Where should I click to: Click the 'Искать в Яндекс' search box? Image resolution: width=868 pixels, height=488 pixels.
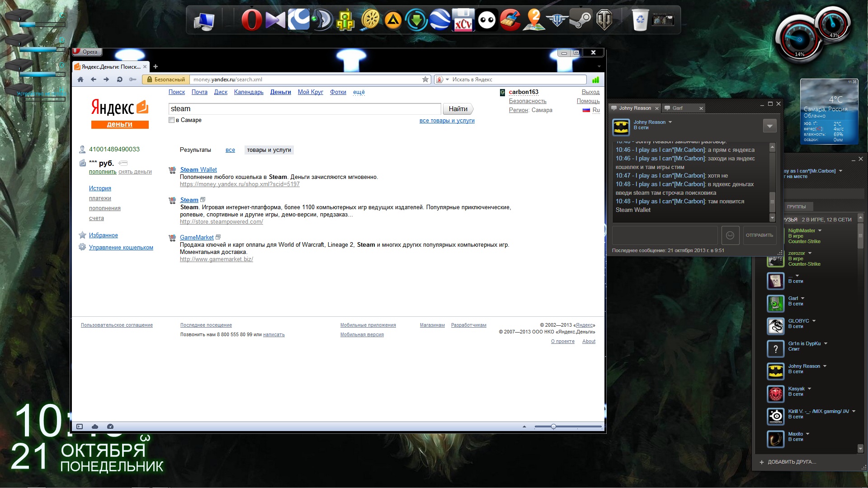click(518, 80)
